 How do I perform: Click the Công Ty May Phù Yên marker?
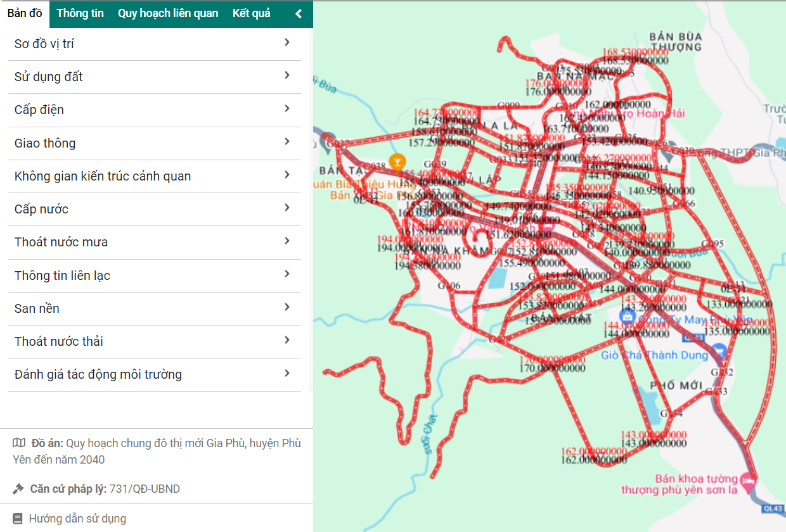point(628,315)
